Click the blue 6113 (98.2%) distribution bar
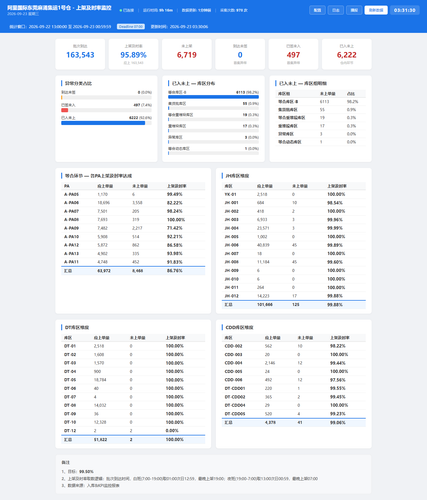The width and height of the screenshot is (427, 500). 213,97
